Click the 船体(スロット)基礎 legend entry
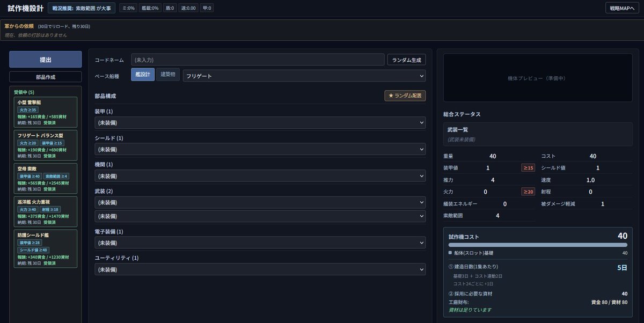The width and height of the screenshot is (644, 323). pyautogui.click(x=471, y=253)
